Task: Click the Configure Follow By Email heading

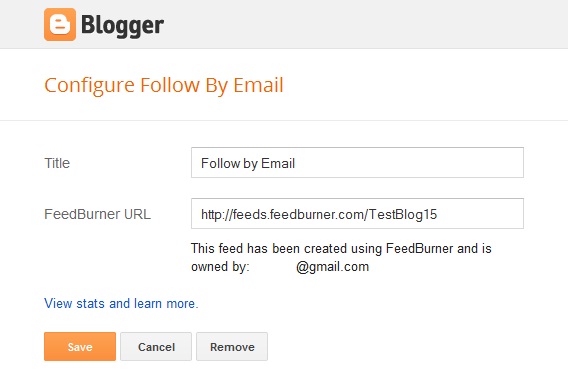Action: coord(164,86)
